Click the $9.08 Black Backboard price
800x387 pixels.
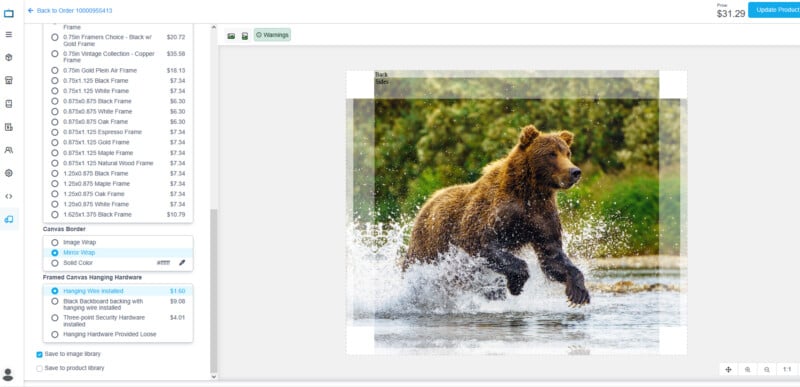pyautogui.click(x=178, y=301)
